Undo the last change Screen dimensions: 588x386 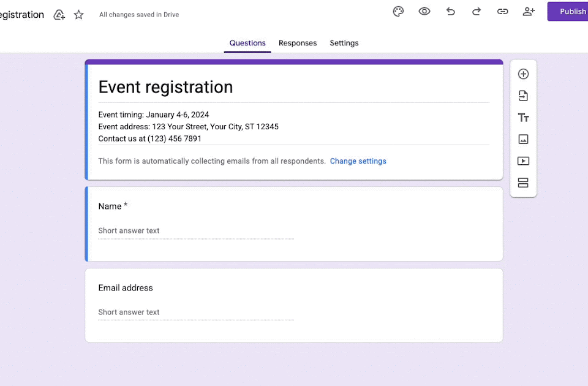[x=451, y=12]
